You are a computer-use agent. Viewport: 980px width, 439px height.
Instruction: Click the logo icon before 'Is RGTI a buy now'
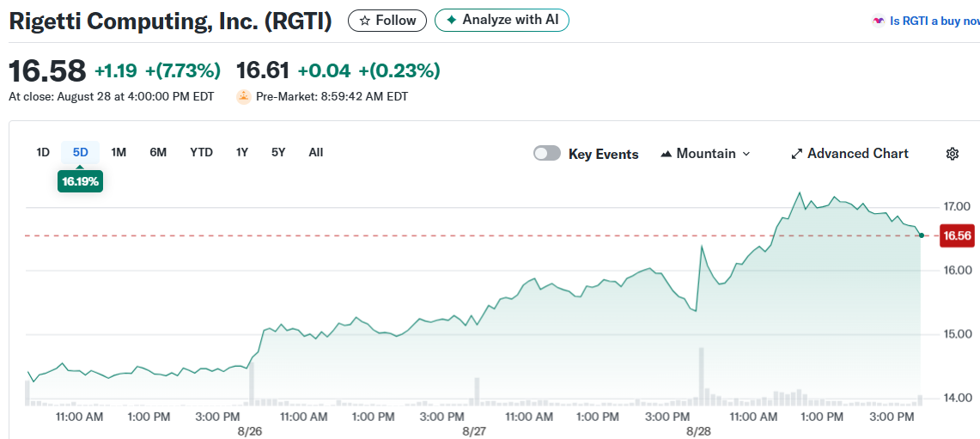[878, 21]
